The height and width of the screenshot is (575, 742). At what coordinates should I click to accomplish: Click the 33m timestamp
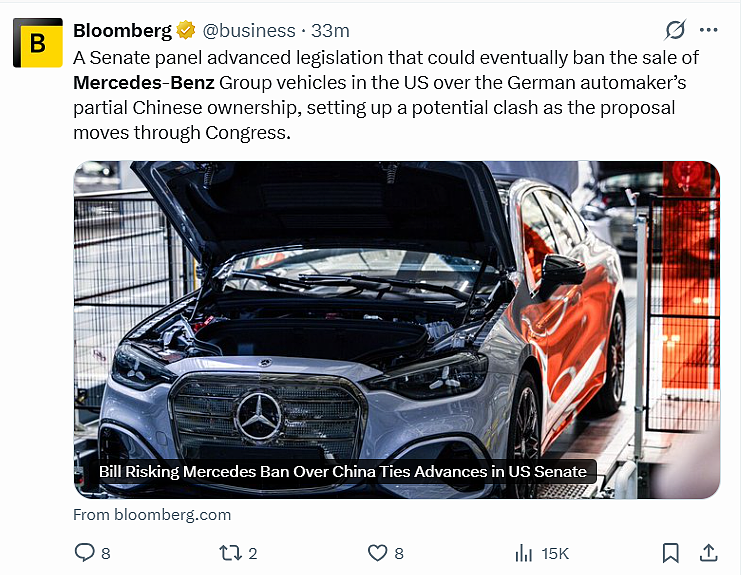(x=330, y=31)
